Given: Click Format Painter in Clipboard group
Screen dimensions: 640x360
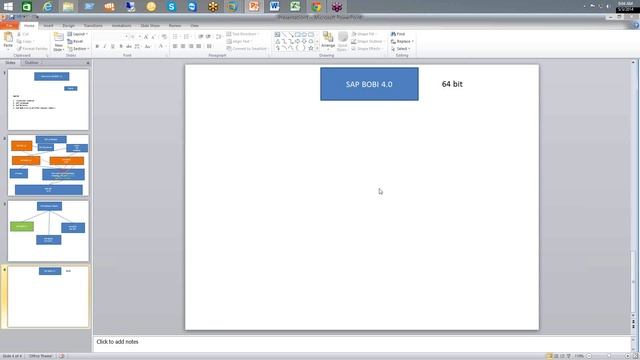Looking at the screenshot, I should 32,49.
